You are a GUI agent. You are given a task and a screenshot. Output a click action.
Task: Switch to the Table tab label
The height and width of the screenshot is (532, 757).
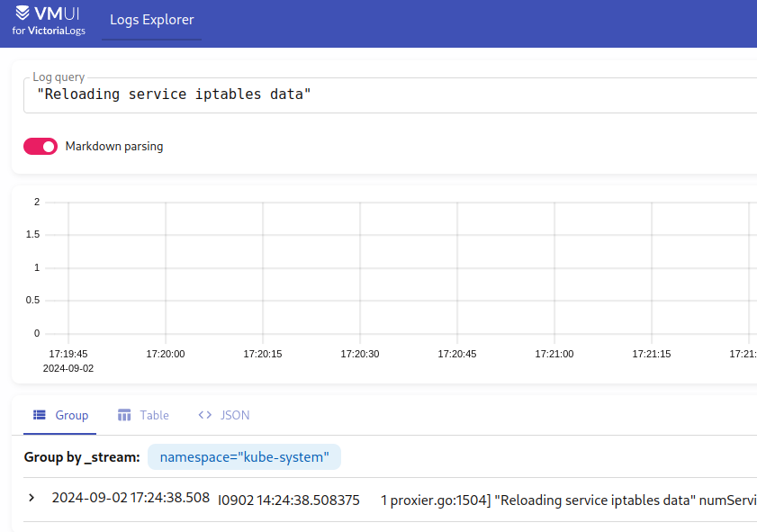[155, 415]
